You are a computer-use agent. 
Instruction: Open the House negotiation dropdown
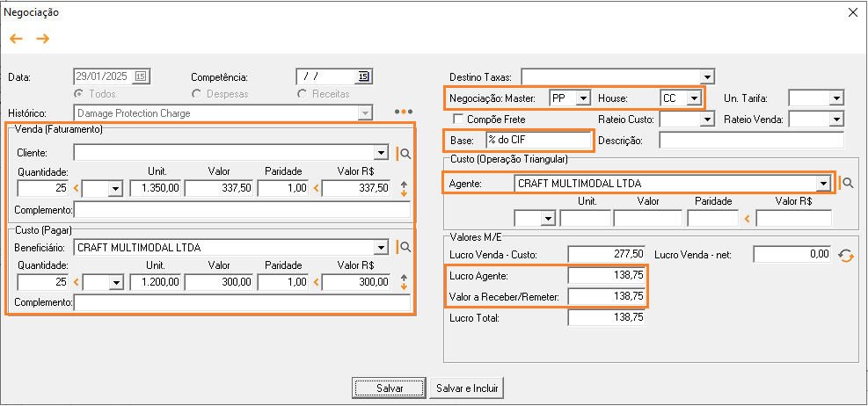(x=694, y=98)
